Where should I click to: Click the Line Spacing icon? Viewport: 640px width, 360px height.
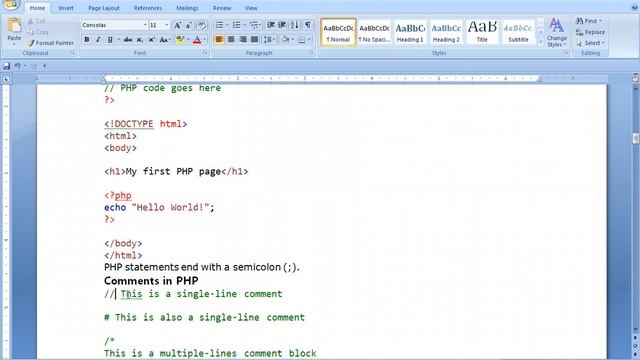[267, 40]
